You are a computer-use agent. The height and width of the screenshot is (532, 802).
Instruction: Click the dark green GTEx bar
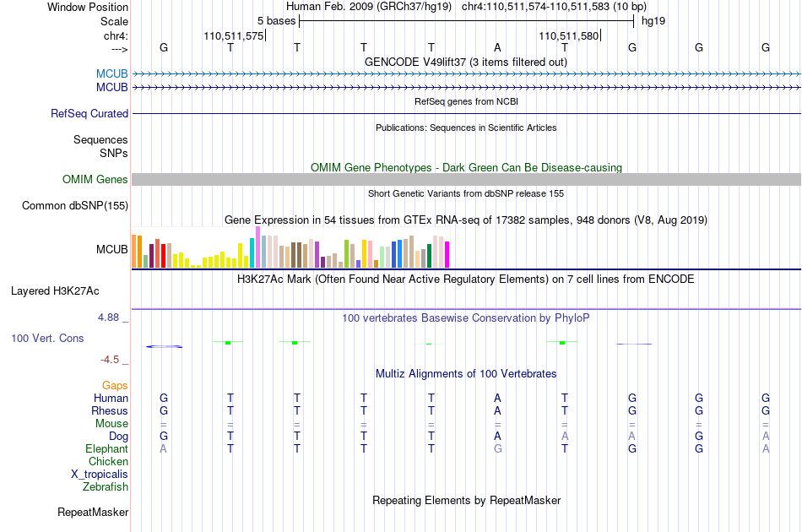429,256
